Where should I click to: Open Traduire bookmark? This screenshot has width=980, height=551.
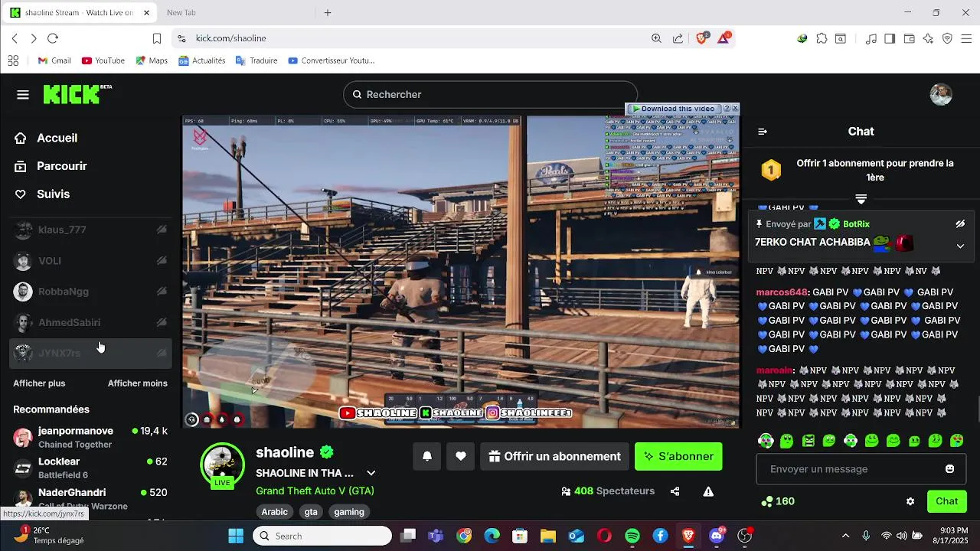[256, 60]
